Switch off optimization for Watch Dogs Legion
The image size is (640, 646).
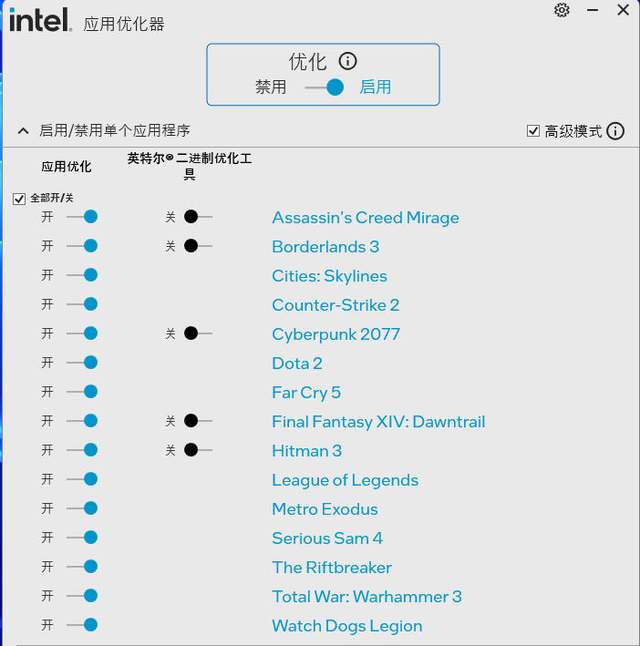point(82,625)
